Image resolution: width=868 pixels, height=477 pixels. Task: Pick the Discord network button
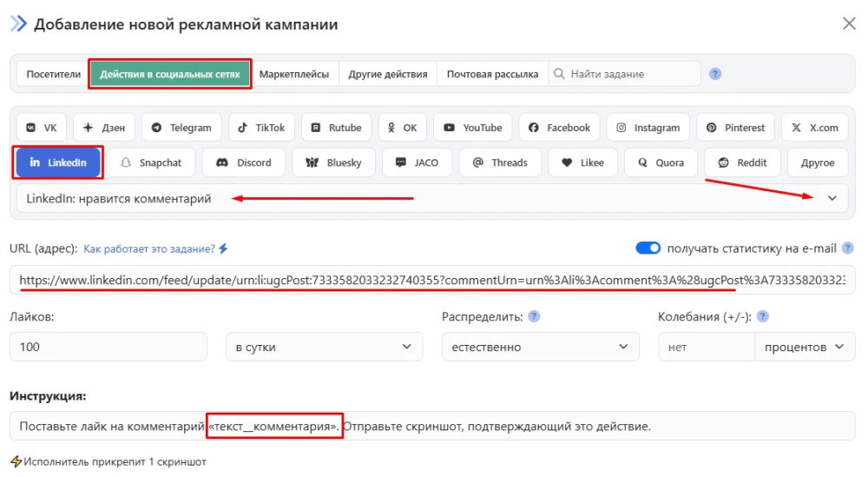coord(243,162)
